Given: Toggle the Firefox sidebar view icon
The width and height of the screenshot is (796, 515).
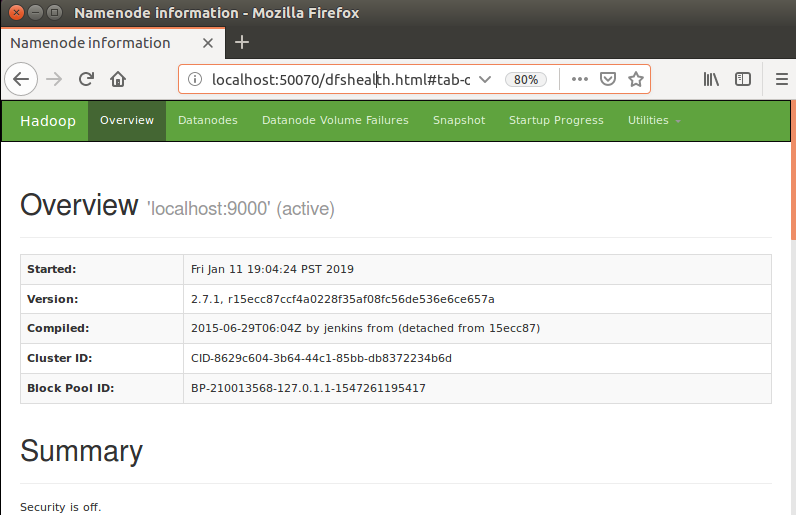Looking at the screenshot, I should [743, 79].
